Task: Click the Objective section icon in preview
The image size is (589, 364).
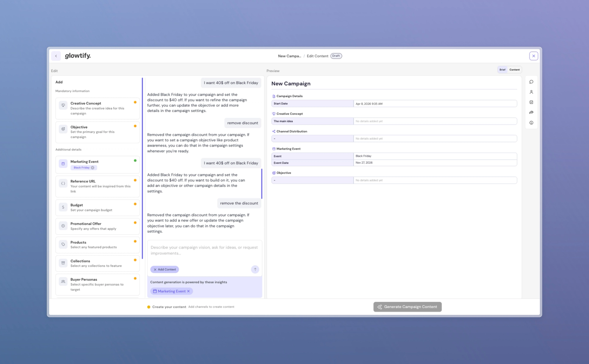Action: point(274,173)
